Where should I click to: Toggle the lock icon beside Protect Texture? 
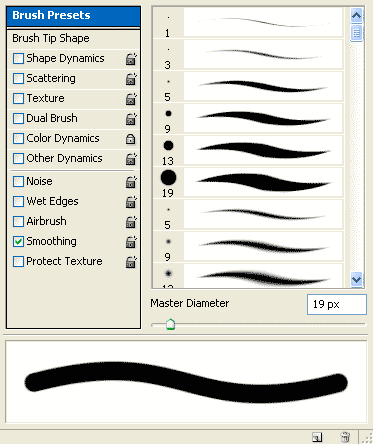click(131, 262)
